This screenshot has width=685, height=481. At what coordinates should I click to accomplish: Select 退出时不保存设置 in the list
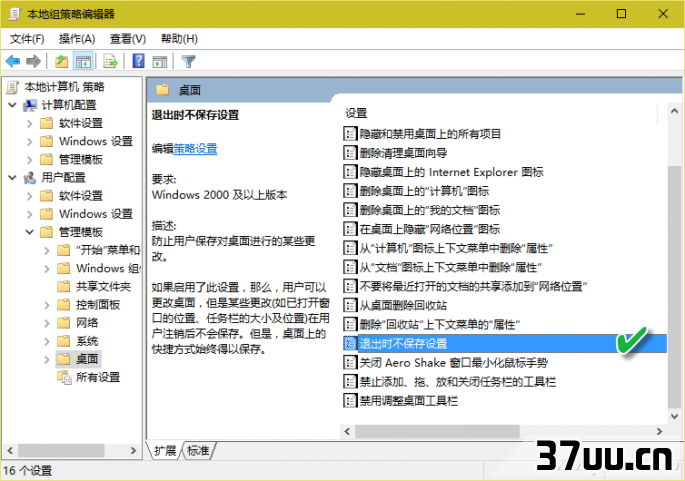point(505,343)
